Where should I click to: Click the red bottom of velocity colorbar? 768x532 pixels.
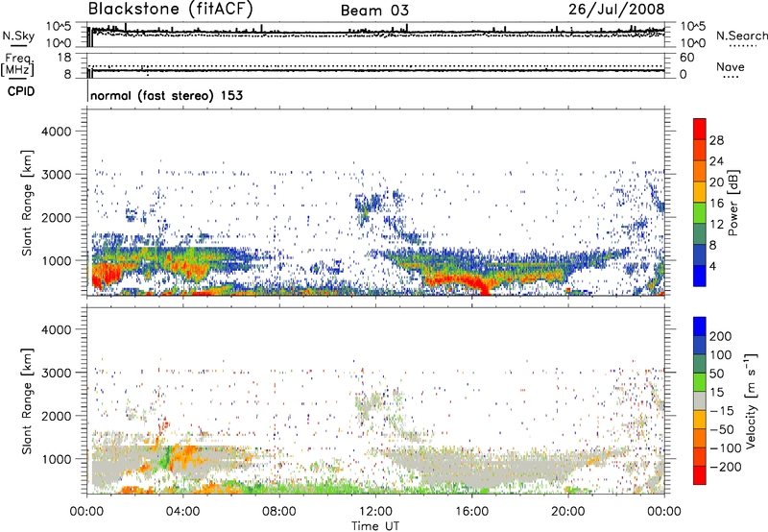(x=700, y=475)
